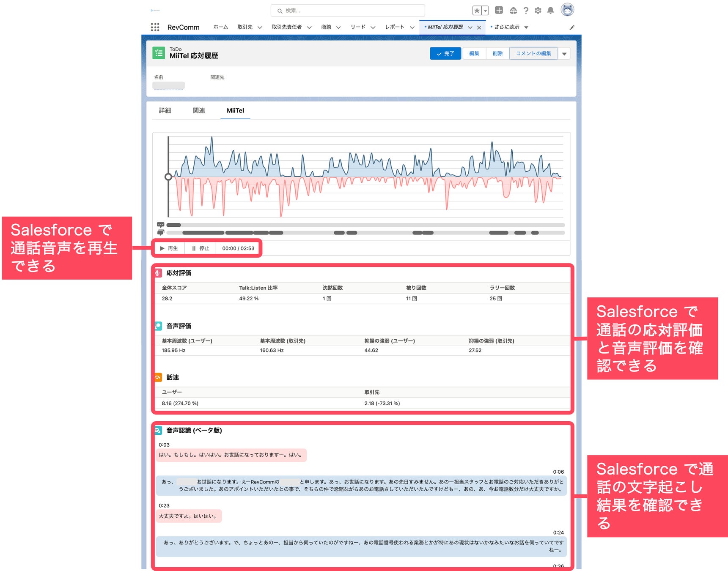Open the リード navigation tab
Viewport: 728px width, 571px height.
click(358, 27)
